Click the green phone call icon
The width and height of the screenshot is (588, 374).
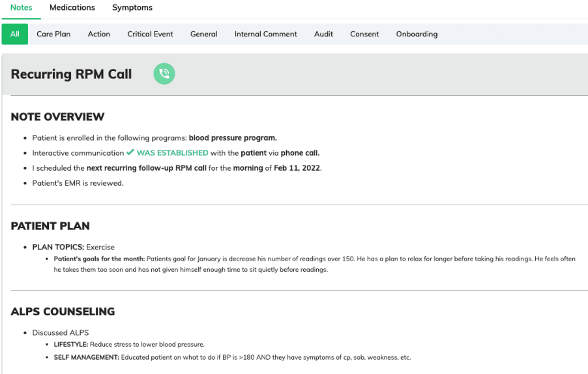point(164,74)
